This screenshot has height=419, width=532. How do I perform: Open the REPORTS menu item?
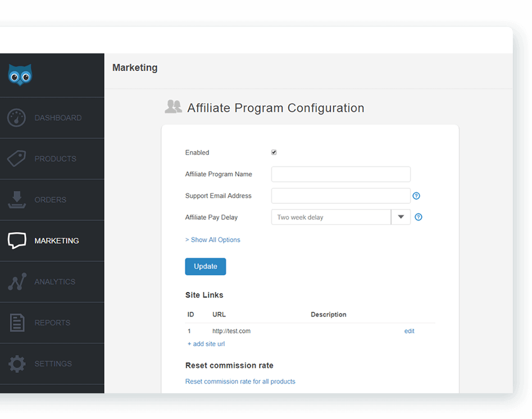pos(52,322)
